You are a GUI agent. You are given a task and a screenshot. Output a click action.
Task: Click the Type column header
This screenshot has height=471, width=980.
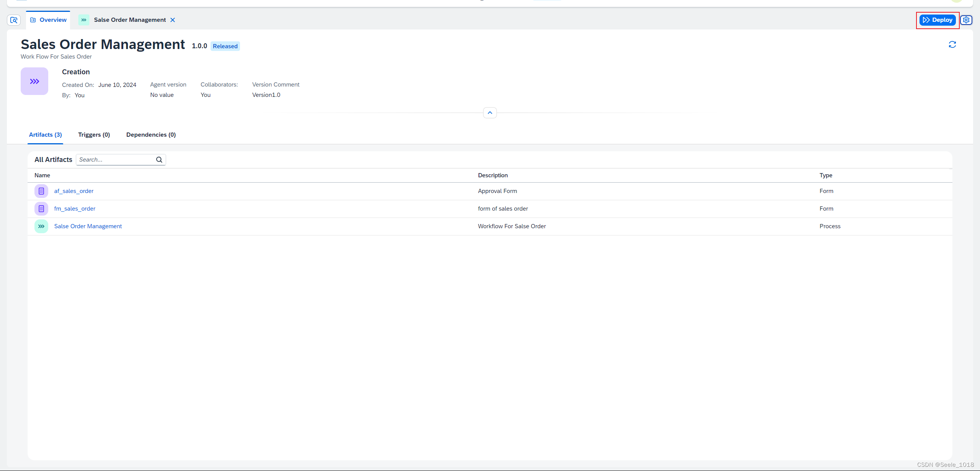(x=826, y=175)
